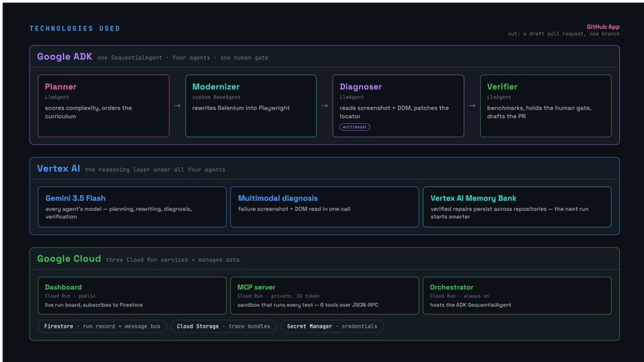Open the Gemini 3.5 Flash card

click(x=132, y=207)
